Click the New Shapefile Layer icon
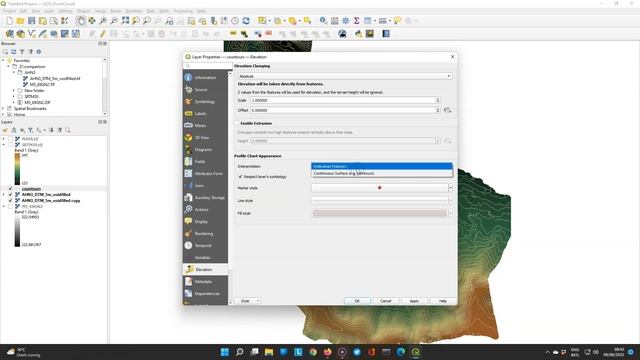 pos(31,34)
